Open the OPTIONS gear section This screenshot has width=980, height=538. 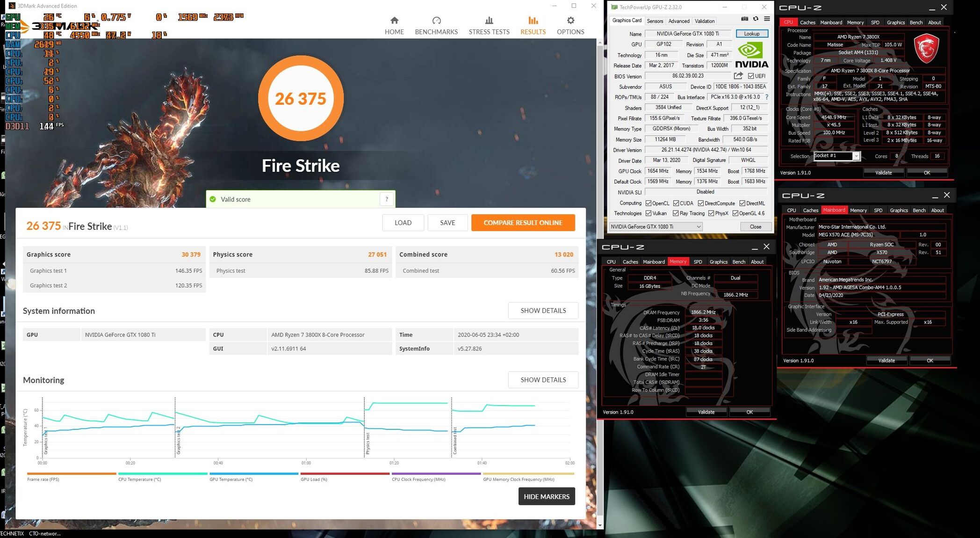[x=570, y=26]
